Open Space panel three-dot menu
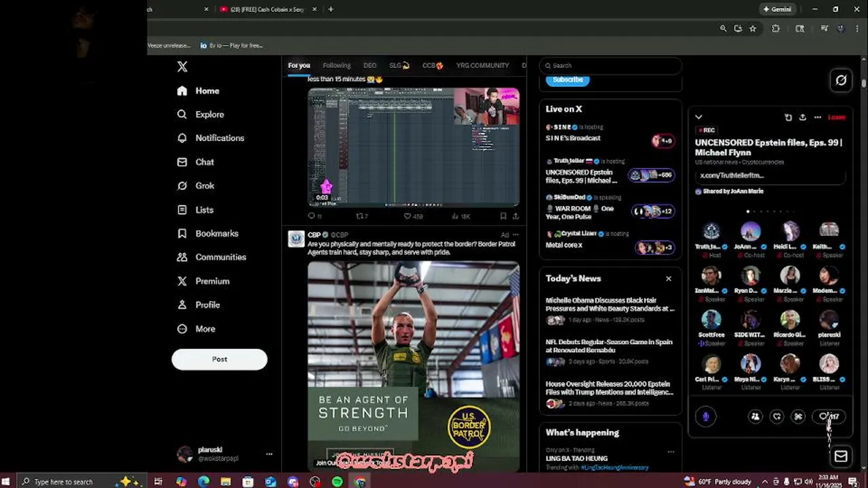The width and height of the screenshot is (868, 488). 817,117
